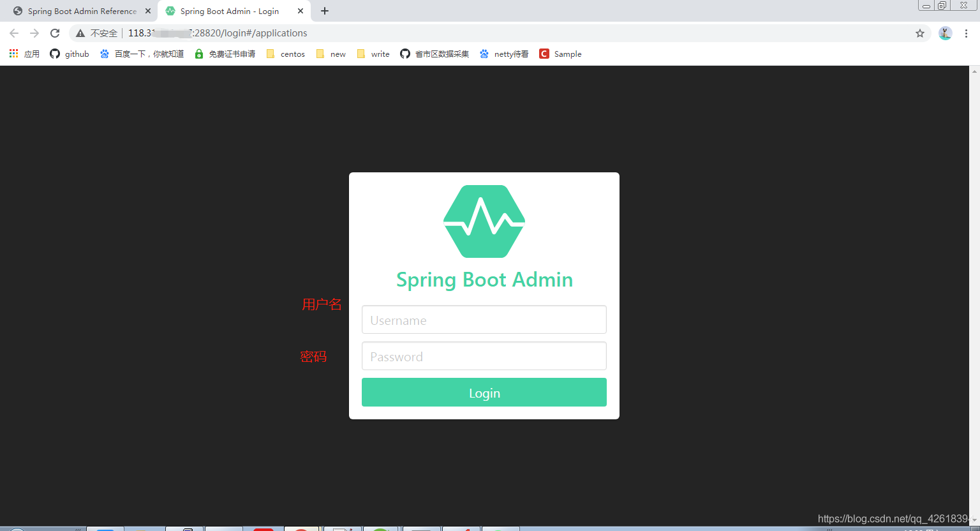Click the Spring Boot Admin heading text
Screen dimensions: 980x531
point(485,280)
